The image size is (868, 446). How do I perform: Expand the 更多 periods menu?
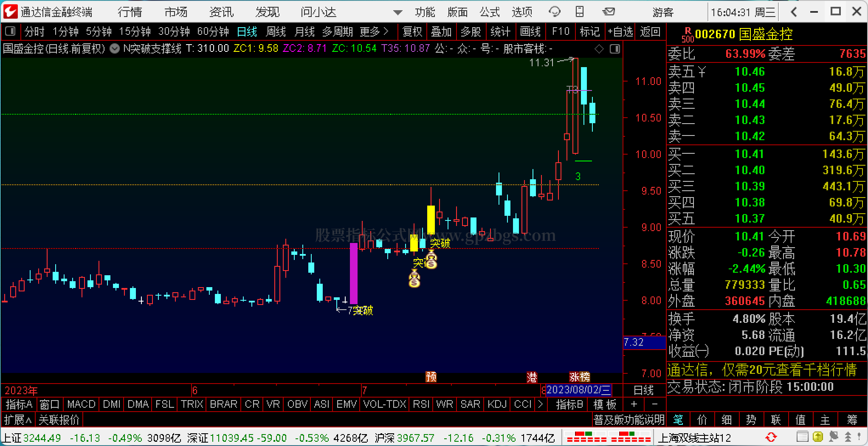pyautogui.click(x=374, y=32)
